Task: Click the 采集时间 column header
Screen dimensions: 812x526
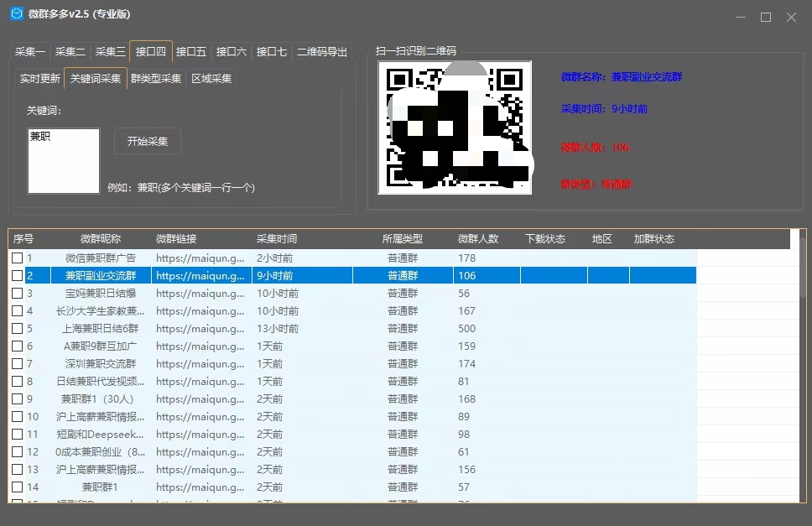Action: [277, 239]
